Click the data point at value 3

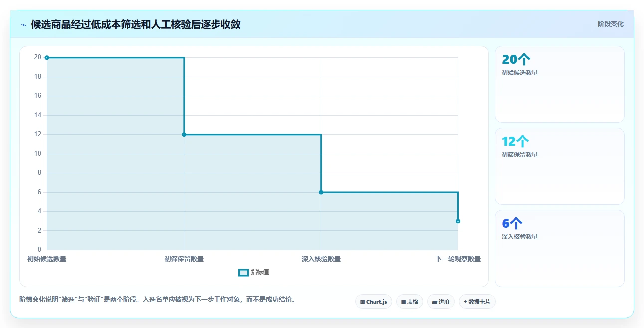pyautogui.click(x=458, y=221)
